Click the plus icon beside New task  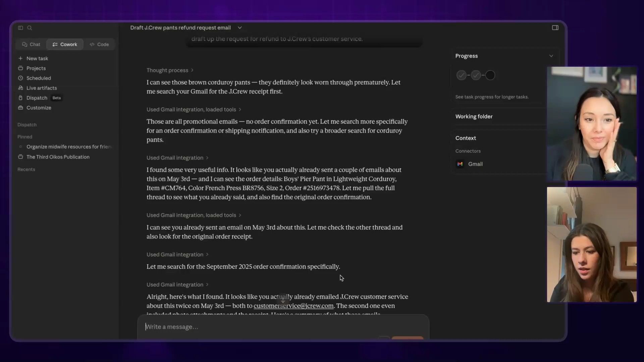point(20,58)
